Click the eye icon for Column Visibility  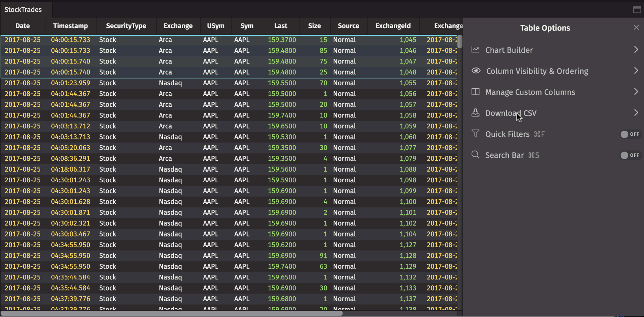point(476,71)
